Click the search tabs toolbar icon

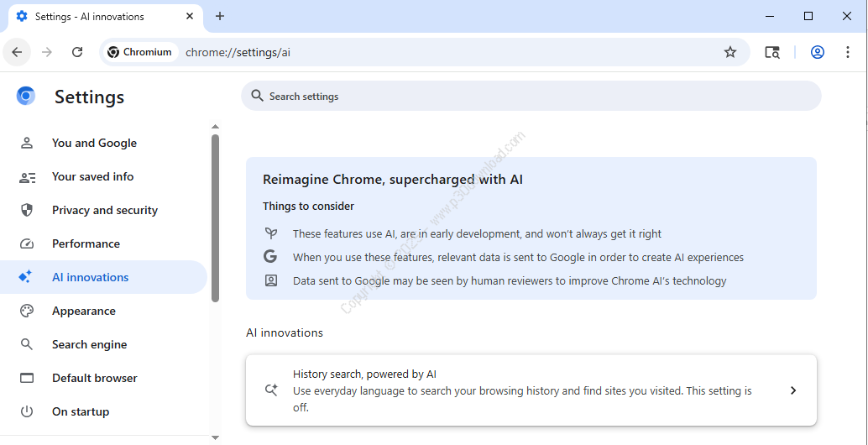tap(771, 52)
